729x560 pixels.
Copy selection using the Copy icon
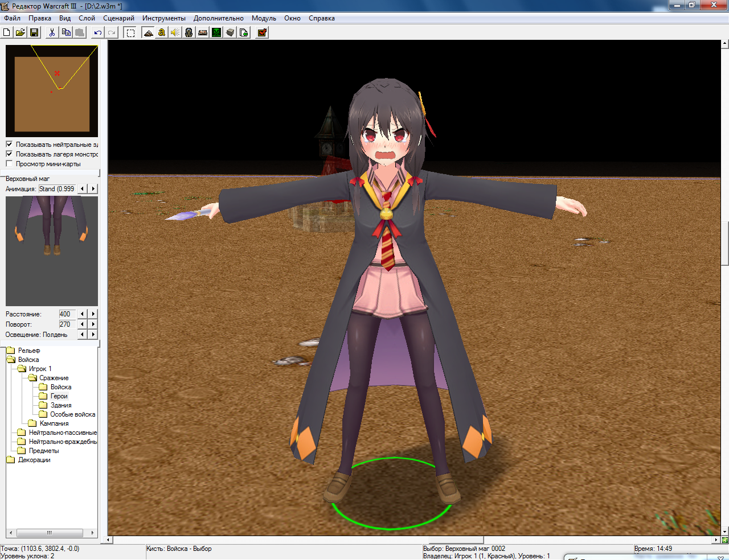(66, 32)
